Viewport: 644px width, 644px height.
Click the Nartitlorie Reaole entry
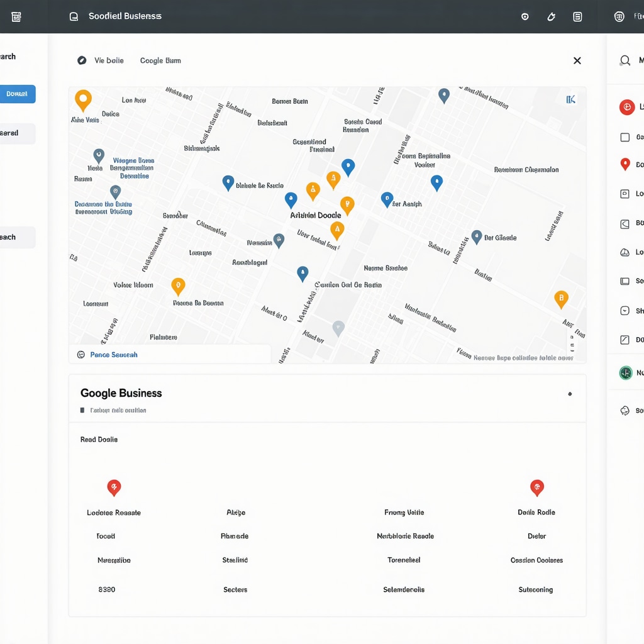406,536
